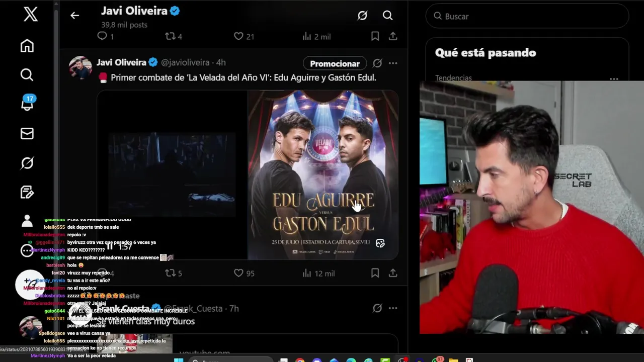Ask Grok about the Velada post
Screen dimensions: 644x362
click(377, 63)
